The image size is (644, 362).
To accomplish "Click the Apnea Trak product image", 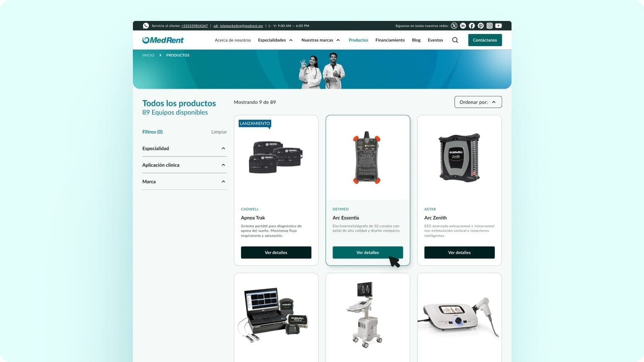I will coord(276,157).
